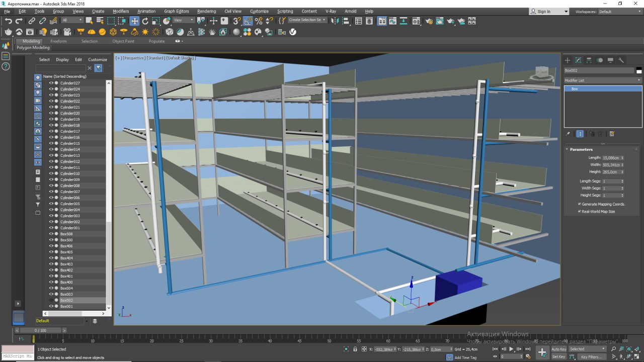Open the Hierarchy panel icon
This screenshot has height=362, width=644.
click(589, 60)
